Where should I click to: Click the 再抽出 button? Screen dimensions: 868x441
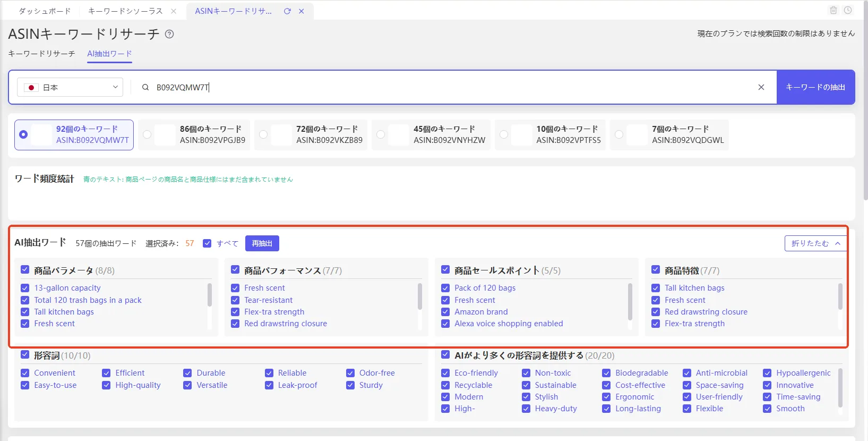click(x=262, y=243)
